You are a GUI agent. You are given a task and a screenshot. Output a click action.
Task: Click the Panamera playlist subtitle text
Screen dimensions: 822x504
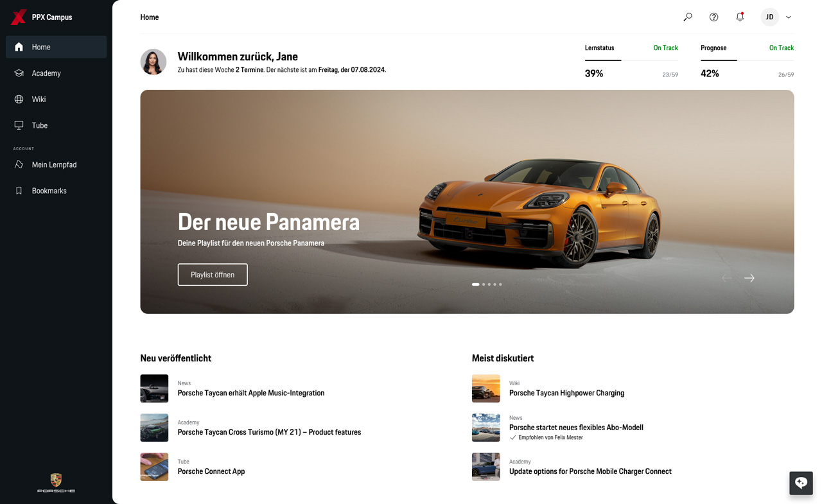point(251,243)
